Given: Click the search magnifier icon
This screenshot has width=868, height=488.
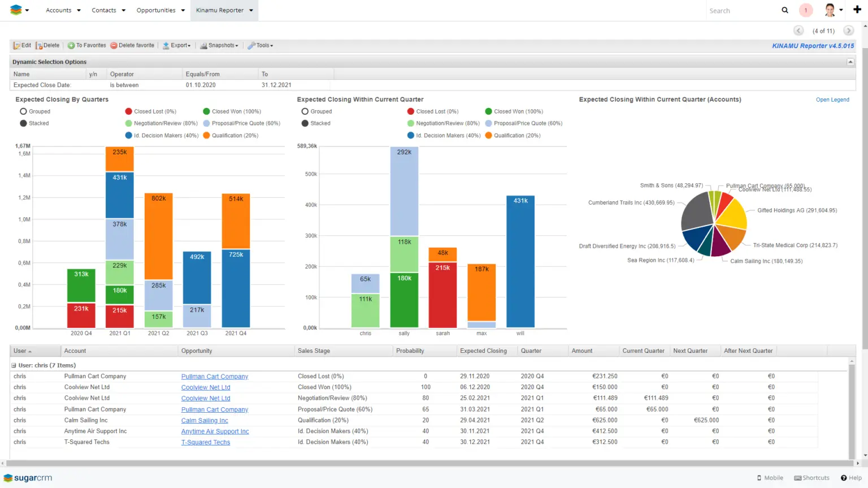Looking at the screenshot, I should 784,10.
